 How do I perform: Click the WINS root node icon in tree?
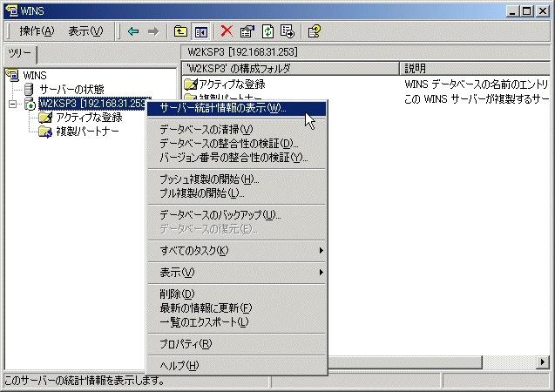point(12,75)
